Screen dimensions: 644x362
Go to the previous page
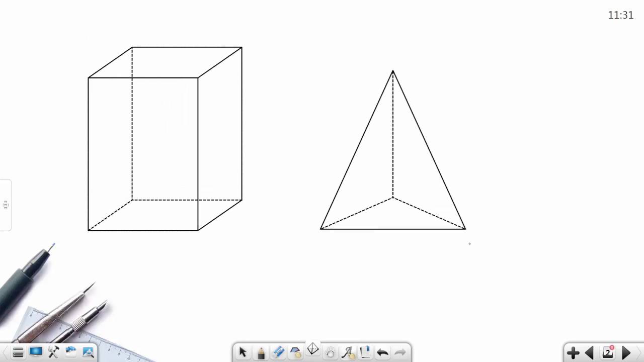tap(589, 353)
